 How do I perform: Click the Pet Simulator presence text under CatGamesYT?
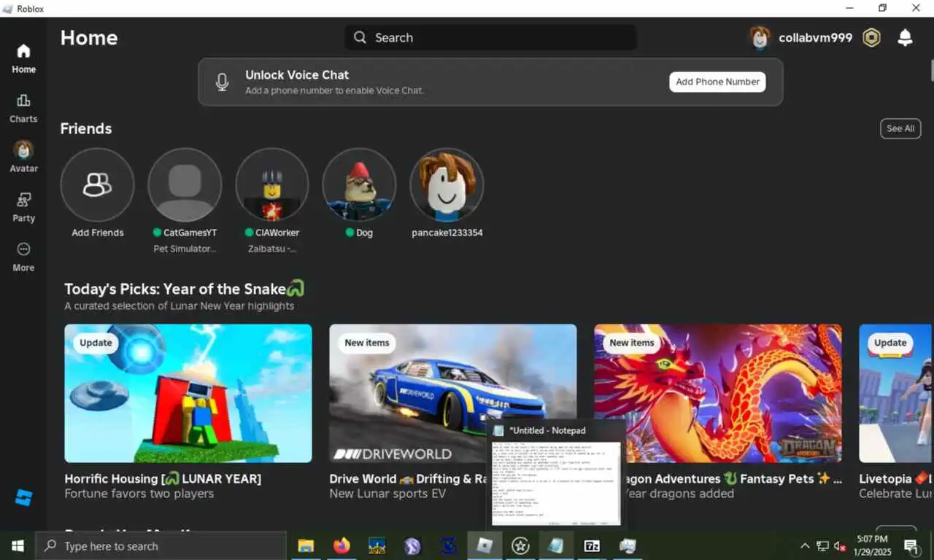click(185, 249)
